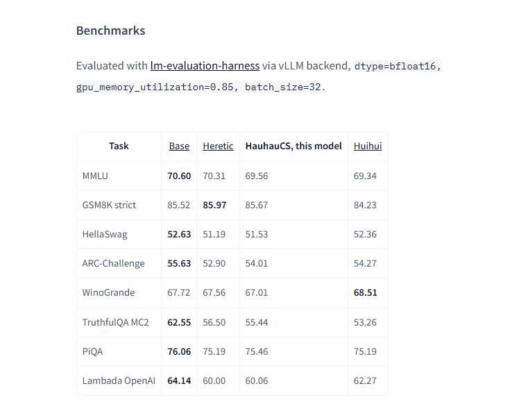The height and width of the screenshot is (420, 512).
Task: Click the WinoGrande row label
Action: point(108,292)
